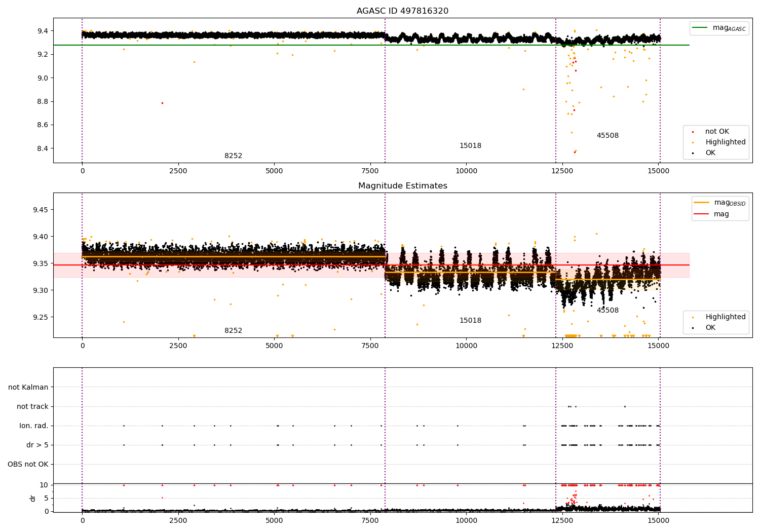Screen dimensions: 760x532
Task: Click the '15018' obsid label in top plot
Action: click(470, 146)
